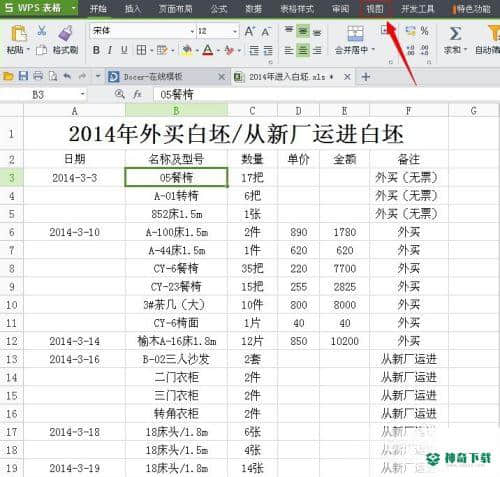Click the font color red A
500x477 pixels.
[208, 50]
